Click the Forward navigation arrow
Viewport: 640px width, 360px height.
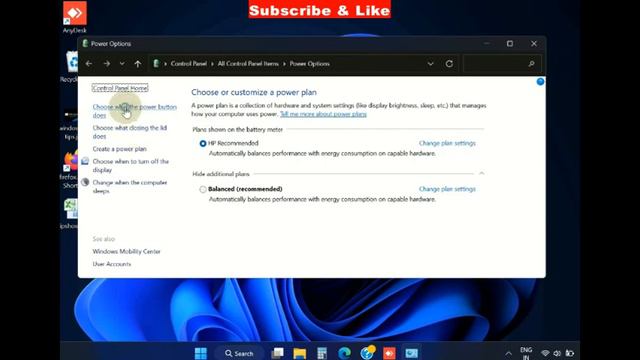pyautogui.click(x=107, y=64)
